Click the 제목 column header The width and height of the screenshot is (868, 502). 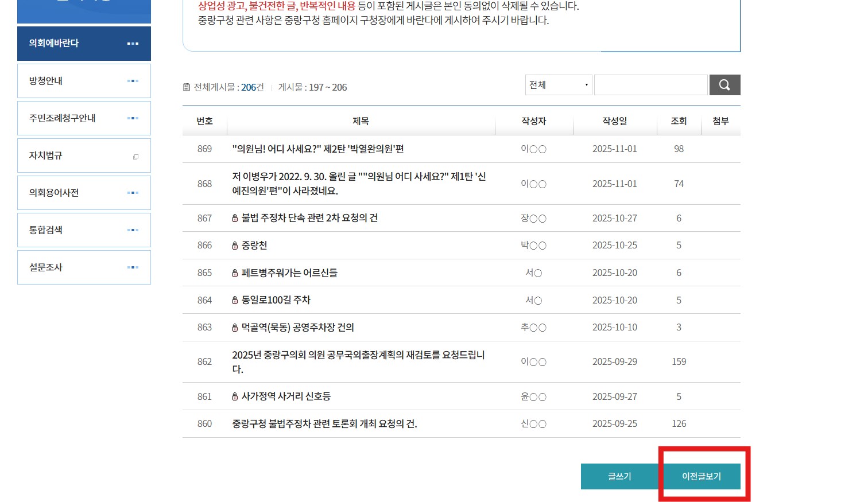[x=361, y=121]
